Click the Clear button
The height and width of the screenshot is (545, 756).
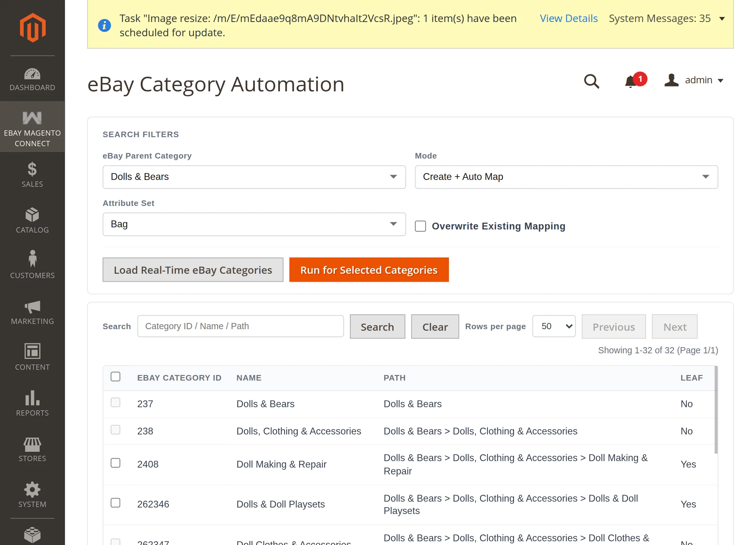click(x=435, y=326)
